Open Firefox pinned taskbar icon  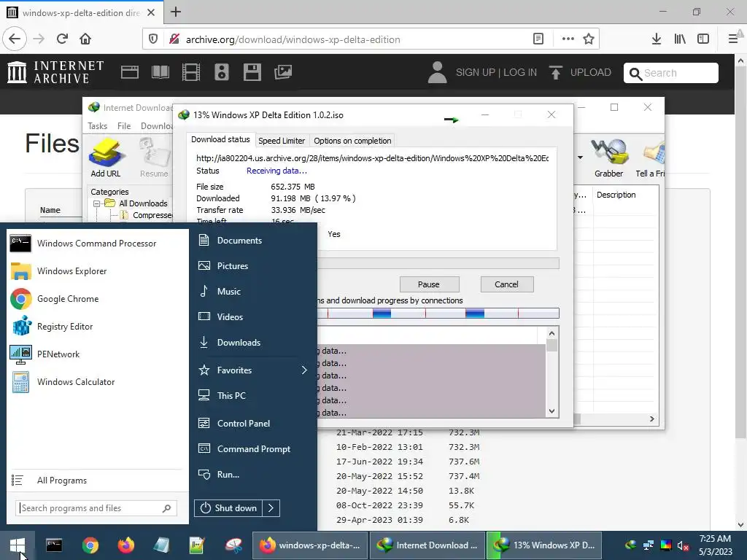[125, 545]
